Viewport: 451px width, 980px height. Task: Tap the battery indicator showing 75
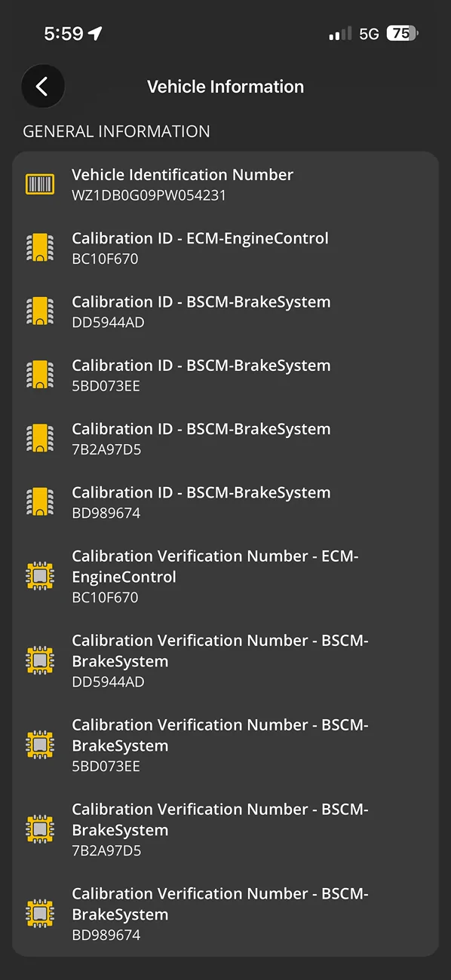click(403, 34)
